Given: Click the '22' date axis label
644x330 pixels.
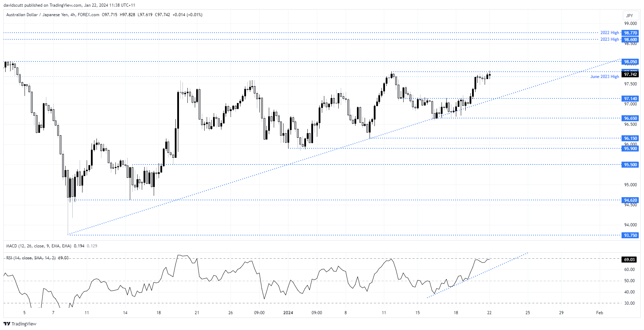Looking at the screenshot, I should tap(489, 313).
